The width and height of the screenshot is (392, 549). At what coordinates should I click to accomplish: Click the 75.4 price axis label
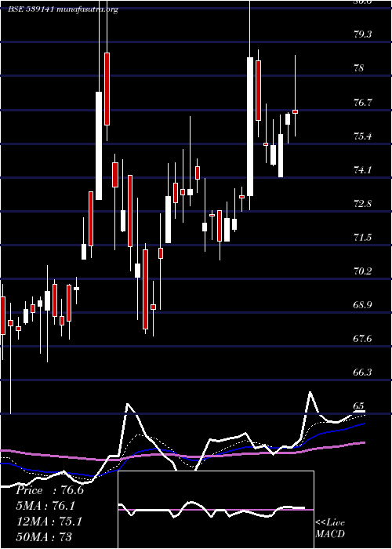pyautogui.click(x=362, y=136)
